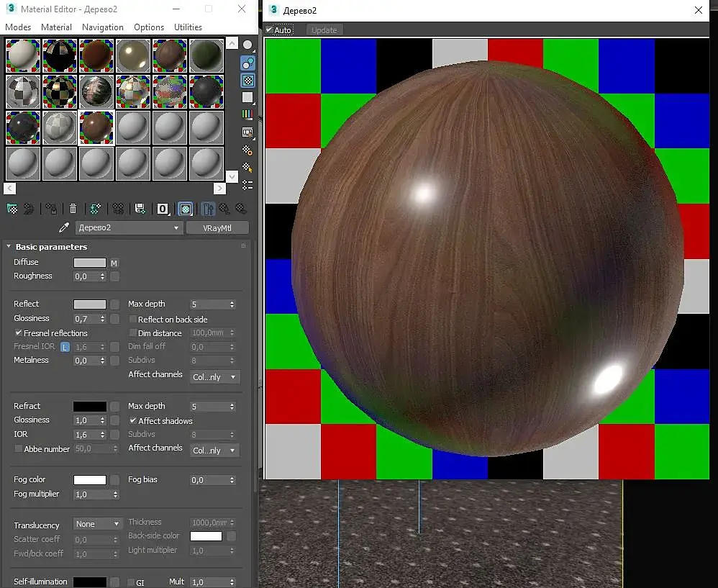Click the Put to Library icon
The image size is (718, 588).
[140, 209]
